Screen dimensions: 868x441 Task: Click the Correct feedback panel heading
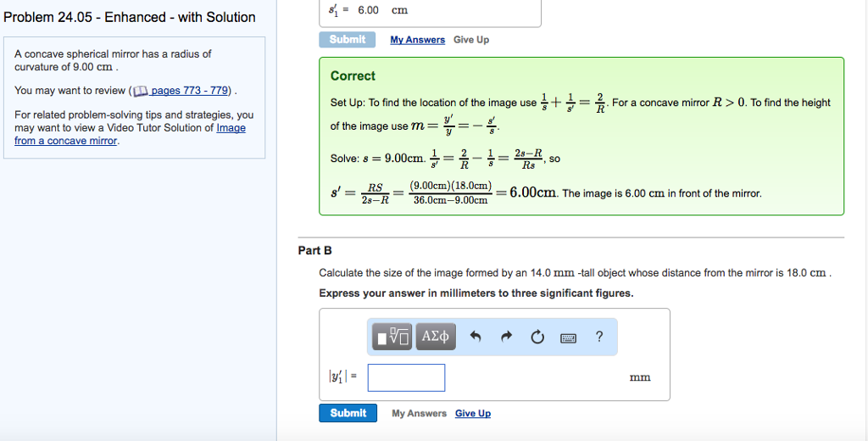point(353,75)
